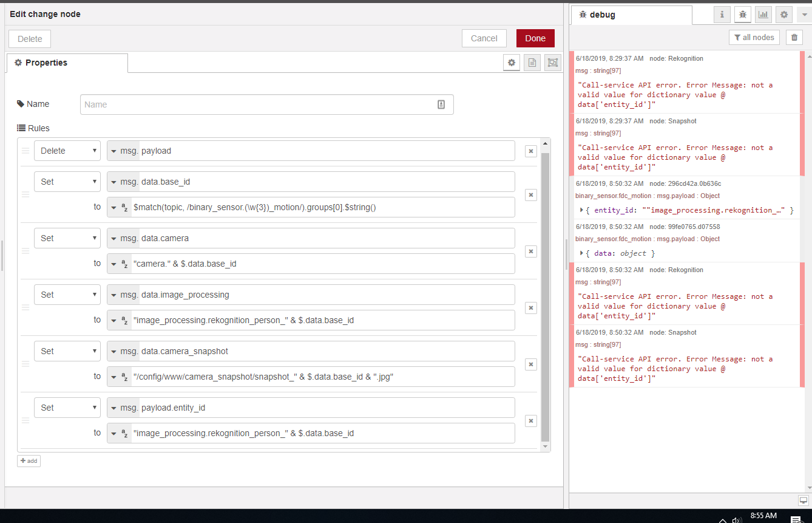Viewport: 812px width, 523px height.
Task: Remove the Delete msg.payload rule
Action: pyautogui.click(x=530, y=151)
